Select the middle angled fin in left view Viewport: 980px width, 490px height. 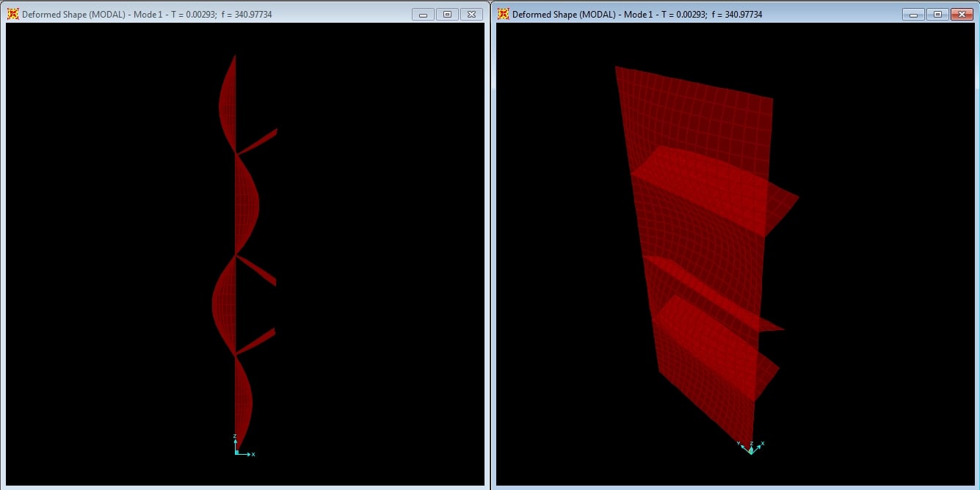(x=258, y=271)
